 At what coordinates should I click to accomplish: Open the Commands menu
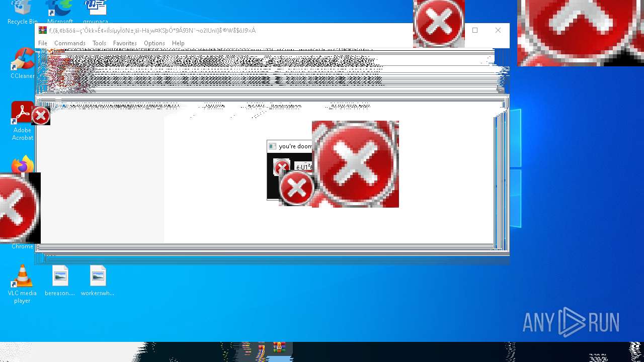tap(70, 43)
